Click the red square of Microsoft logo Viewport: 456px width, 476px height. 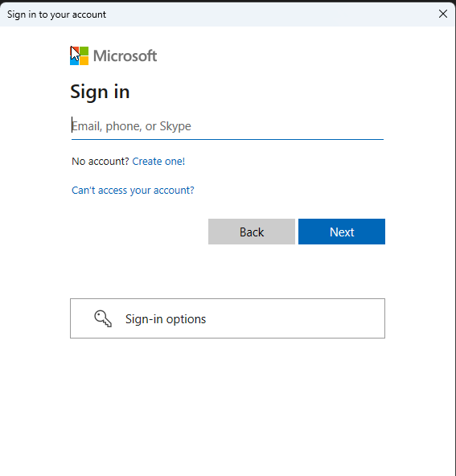coord(74,51)
